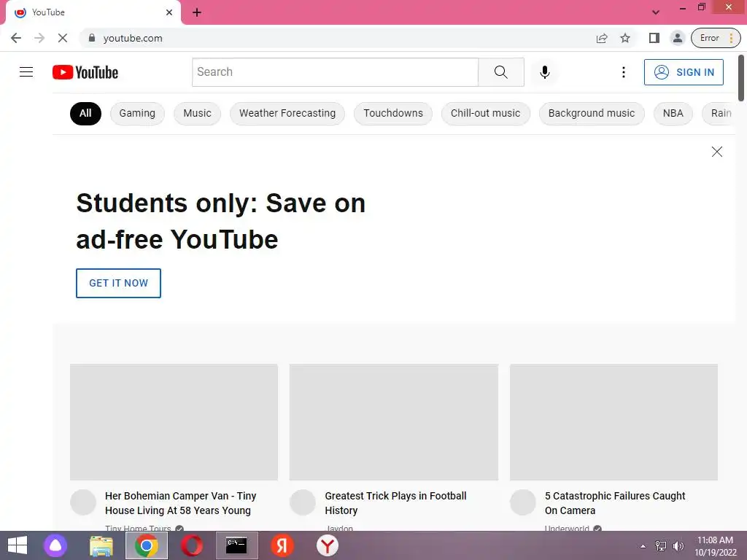The image size is (747, 560).
Task: Open the purple Alice assistant taskbar icon
Action: pos(55,545)
